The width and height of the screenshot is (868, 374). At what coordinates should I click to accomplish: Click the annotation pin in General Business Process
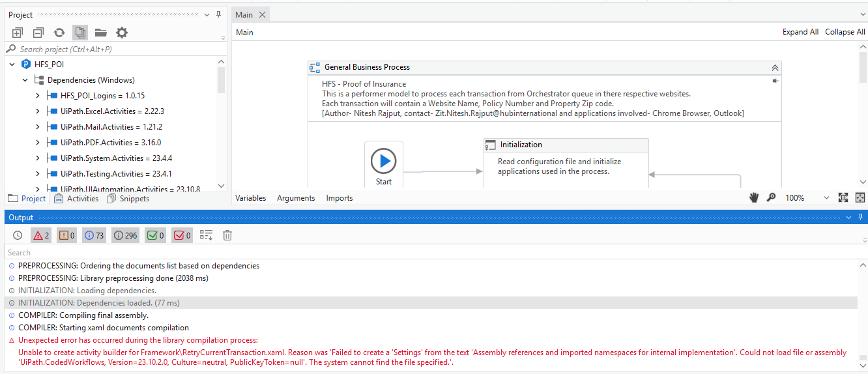(775, 81)
